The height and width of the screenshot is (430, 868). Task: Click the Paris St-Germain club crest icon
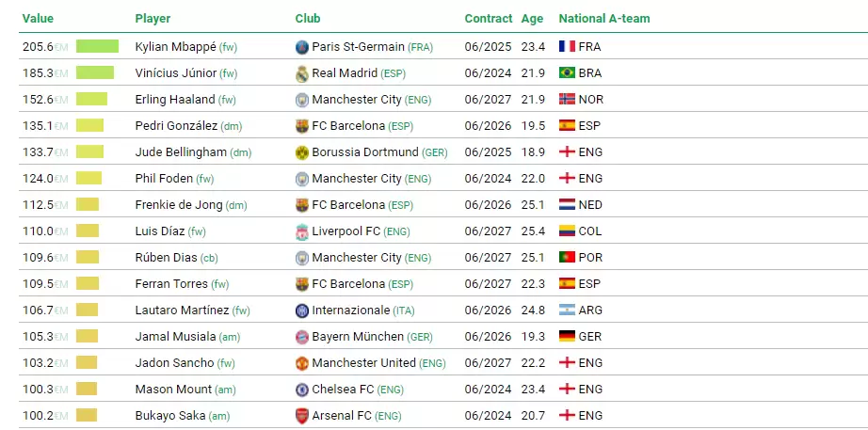(x=301, y=47)
